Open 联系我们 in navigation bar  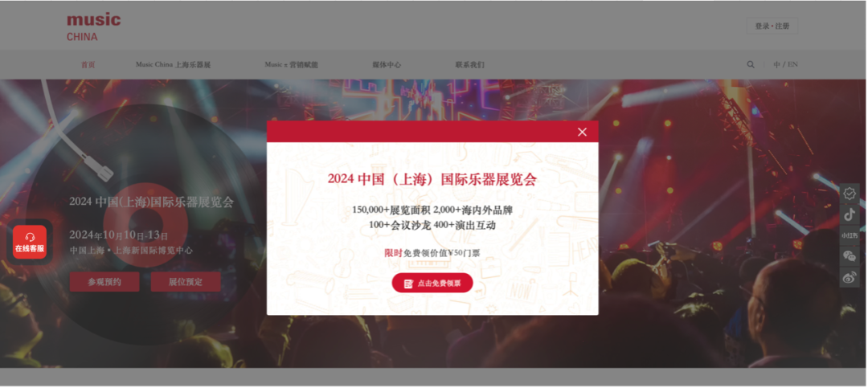click(x=470, y=65)
